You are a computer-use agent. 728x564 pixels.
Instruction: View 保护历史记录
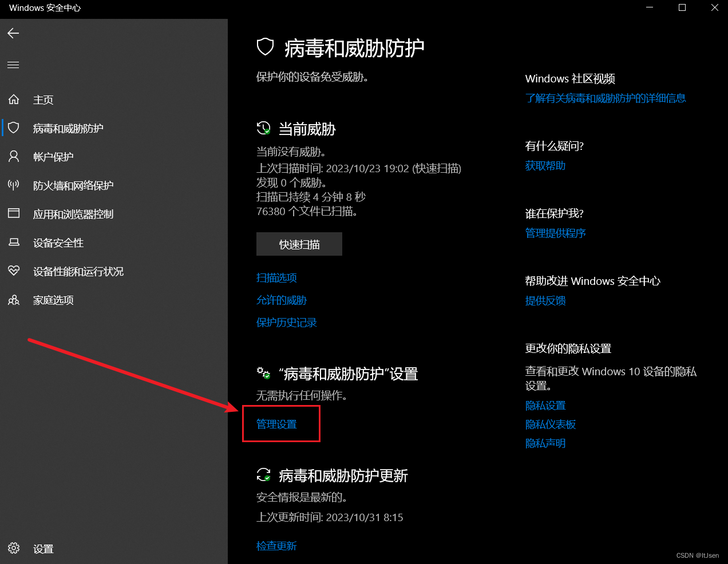287,322
